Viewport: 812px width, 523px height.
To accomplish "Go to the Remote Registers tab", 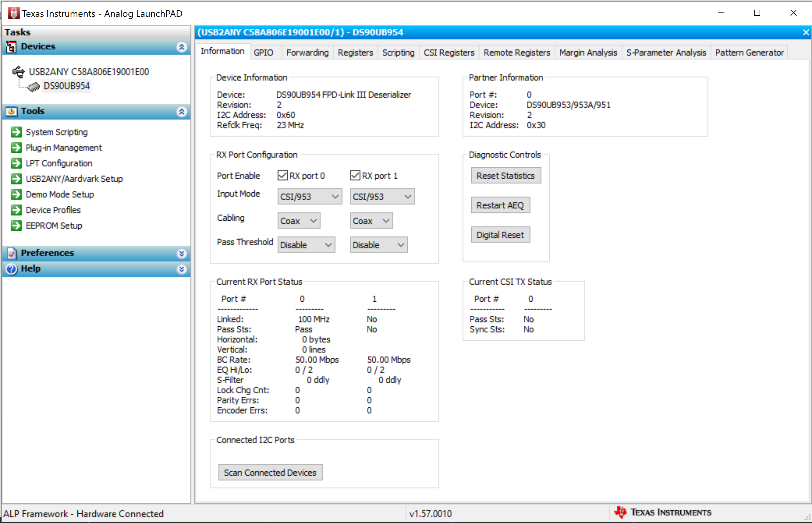I will pos(517,53).
